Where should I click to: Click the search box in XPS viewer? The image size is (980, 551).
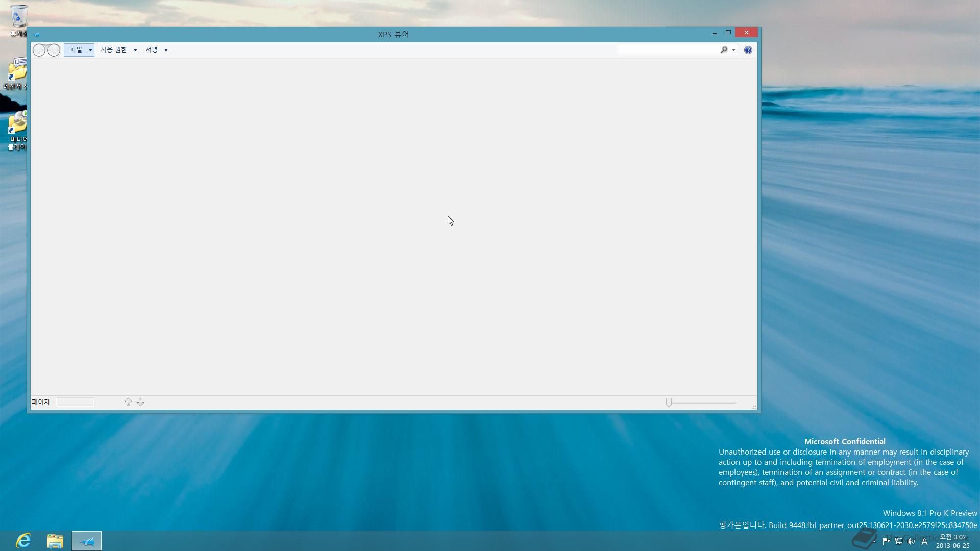coord(668,50)
